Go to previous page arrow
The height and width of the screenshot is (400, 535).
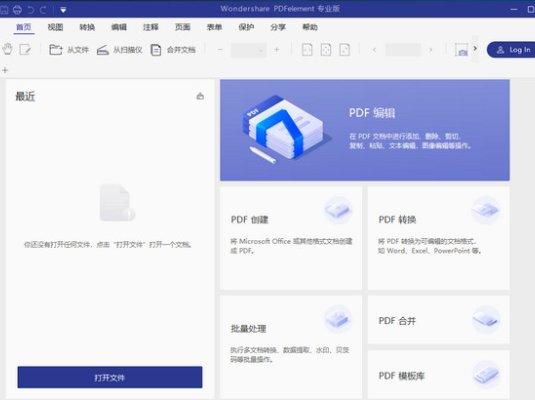374,50
